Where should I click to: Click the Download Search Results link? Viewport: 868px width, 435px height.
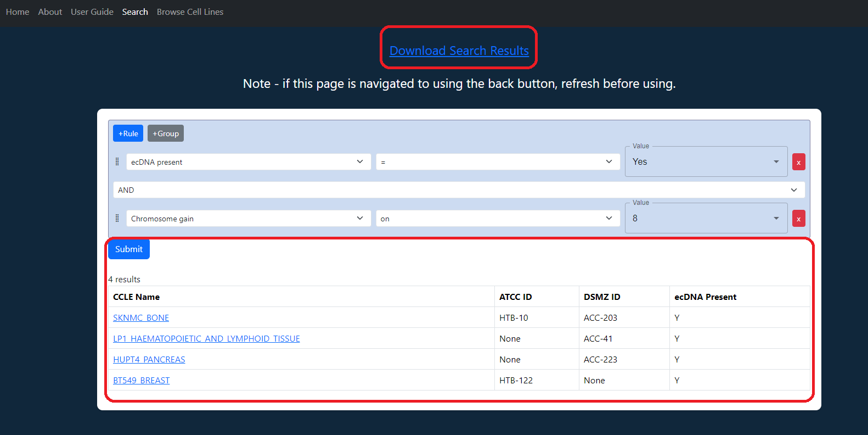click(x=459, y=51)
